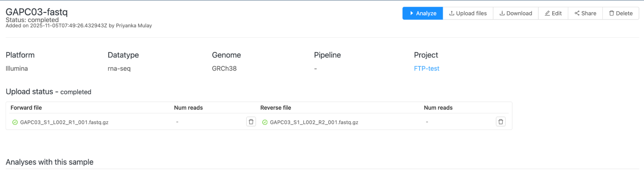Select the GAPC03_S1_L002_R2_001.fastq.gz filename
The image size is (644, 180).
(314, 122)
